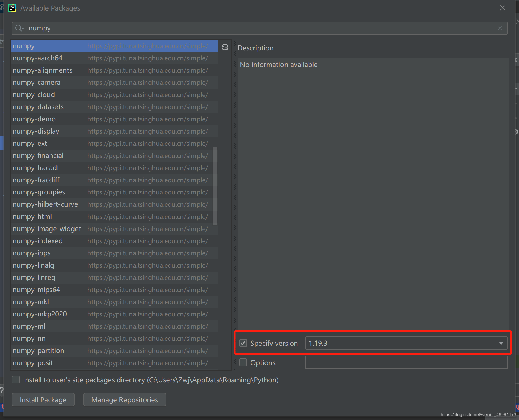Pick numpy-demo from the list
The height and width of the screenshot is (420, 519).
point(114,119)
